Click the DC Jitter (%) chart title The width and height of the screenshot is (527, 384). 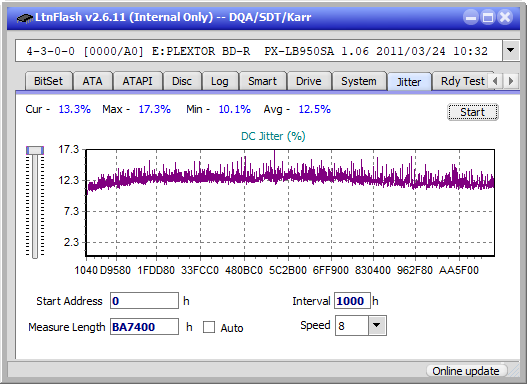tap(273, 136)
